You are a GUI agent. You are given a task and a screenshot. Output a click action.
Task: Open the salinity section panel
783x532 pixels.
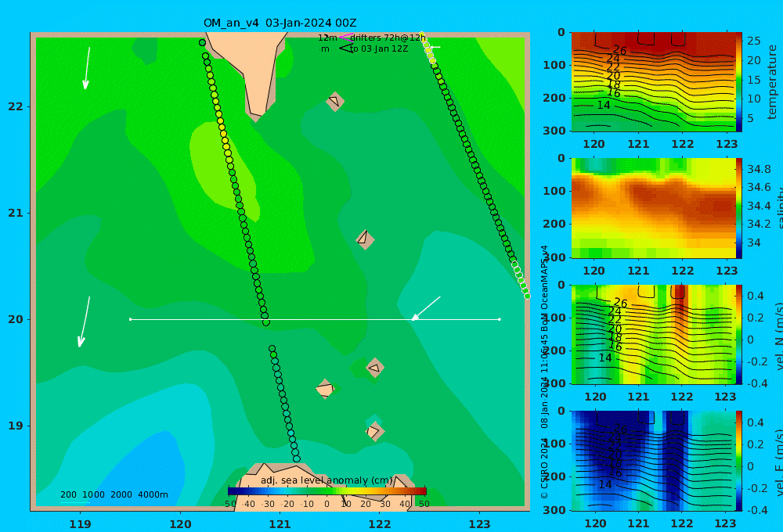pos(653,208)
